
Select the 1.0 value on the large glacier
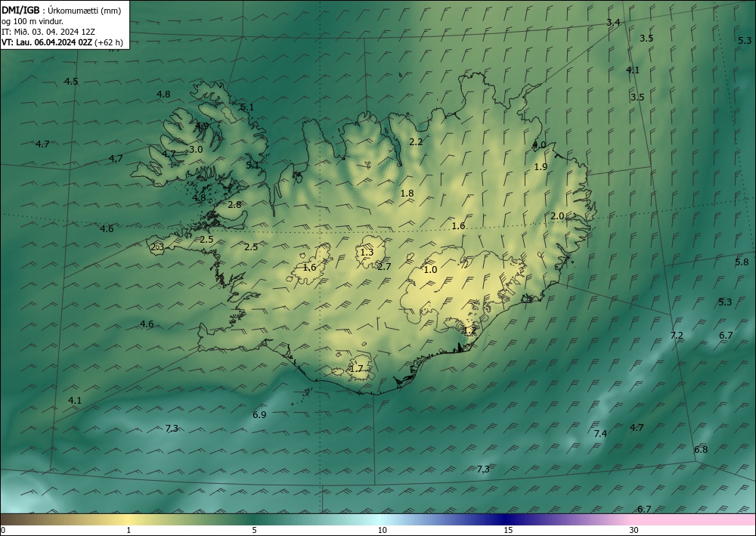point(430,269)
